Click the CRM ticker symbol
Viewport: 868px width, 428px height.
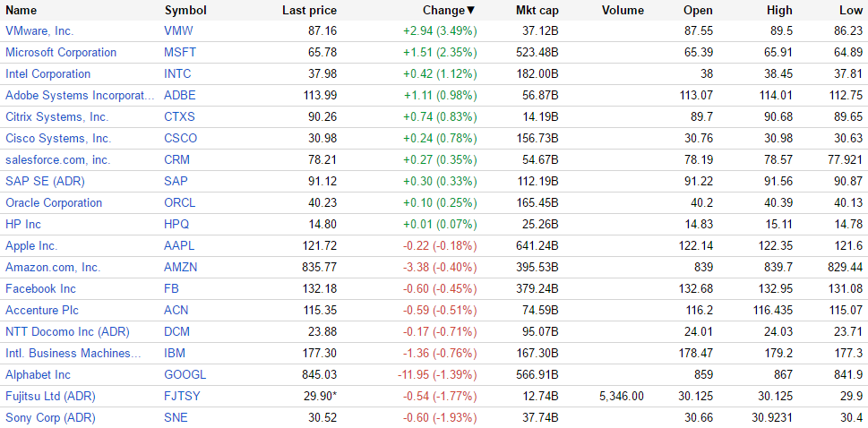point(177,159)
